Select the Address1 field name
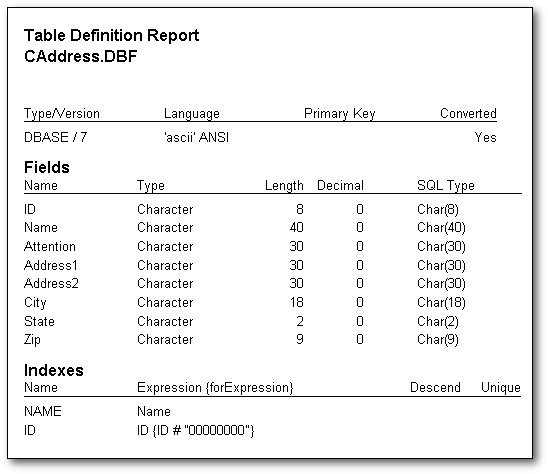Screen dimensions: 548x474 point(51,265)
